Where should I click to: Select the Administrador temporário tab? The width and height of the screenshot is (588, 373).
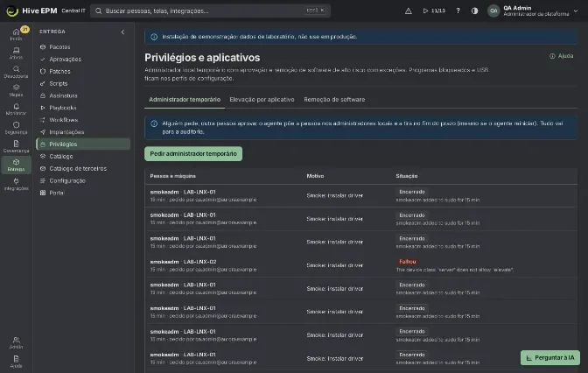(185, 100)
